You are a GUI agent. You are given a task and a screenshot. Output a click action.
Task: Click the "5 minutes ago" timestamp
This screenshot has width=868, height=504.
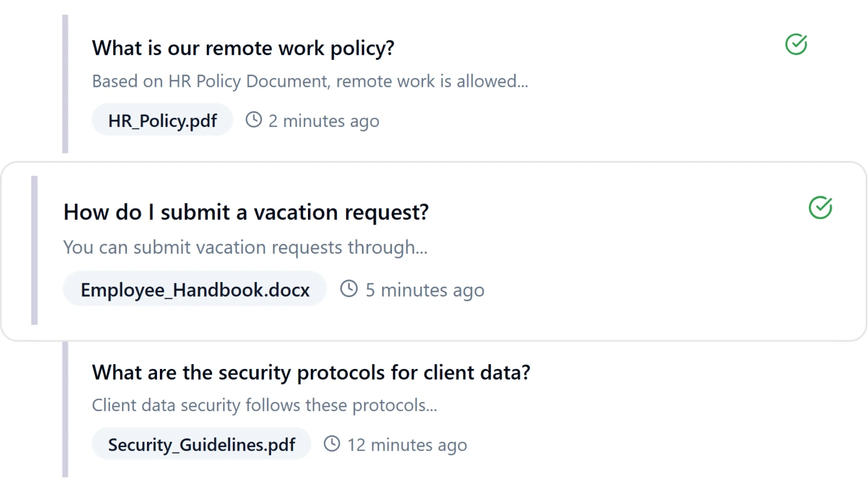425,290
